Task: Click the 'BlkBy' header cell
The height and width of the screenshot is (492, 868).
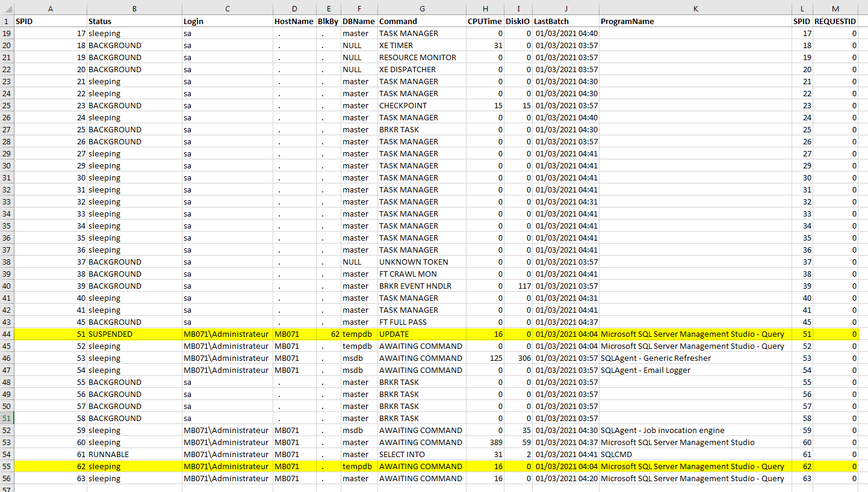Action: tap(329, 21)
